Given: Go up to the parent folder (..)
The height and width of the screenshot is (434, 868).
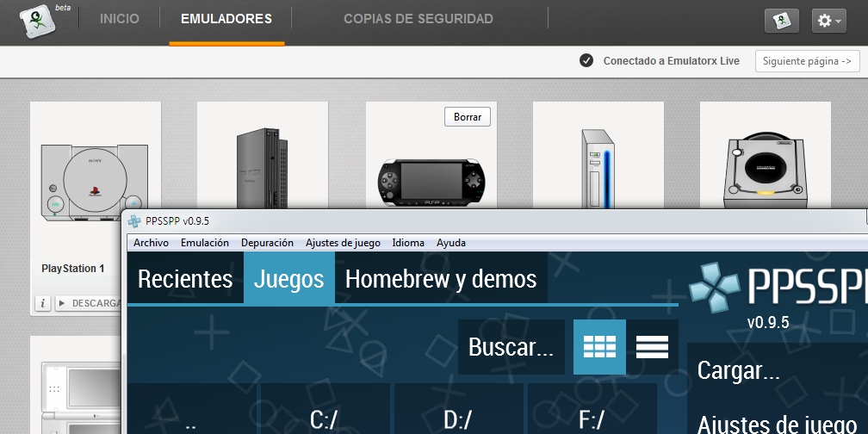Looking at the screenshot, I should click(x=191, y=408).
